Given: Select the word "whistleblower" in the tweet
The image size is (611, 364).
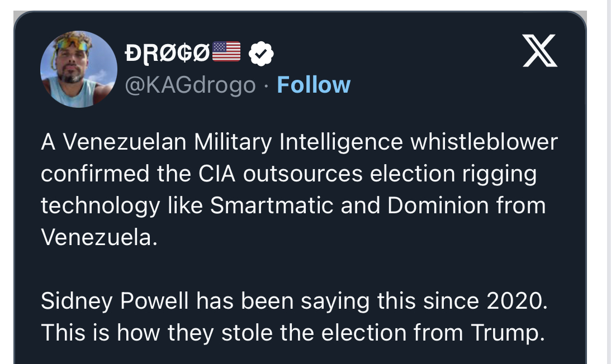Looking at the screenshot, I should pyautogui.click(x=484, y=142).
